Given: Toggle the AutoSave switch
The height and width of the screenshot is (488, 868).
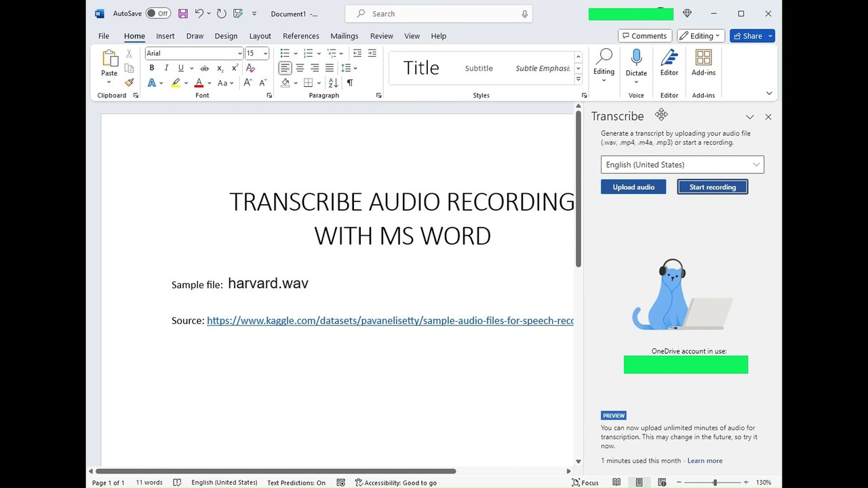Looking at the screenshot, I should pyautogui.click(x=158, y=14).
